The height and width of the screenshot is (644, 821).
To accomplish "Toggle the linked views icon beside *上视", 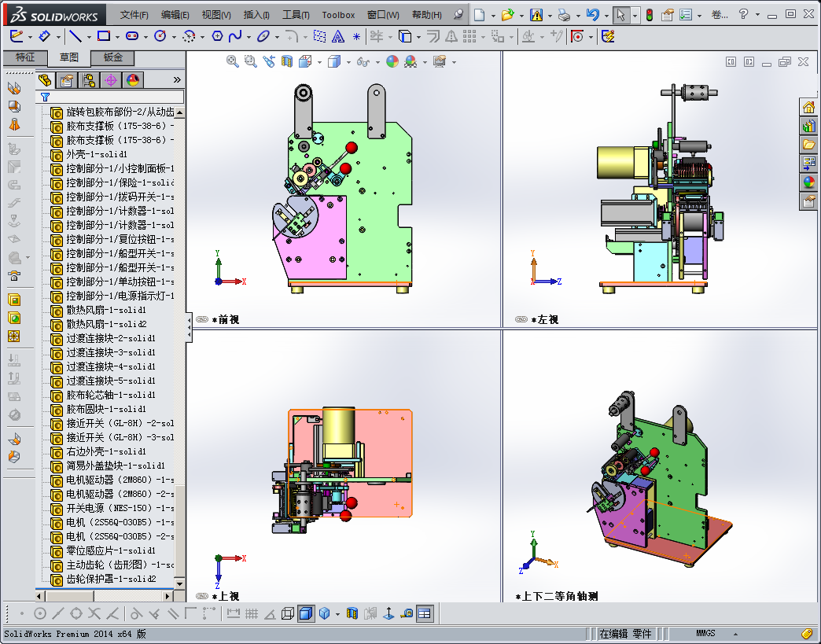I will pyautogui.click(x=201, y=596).
